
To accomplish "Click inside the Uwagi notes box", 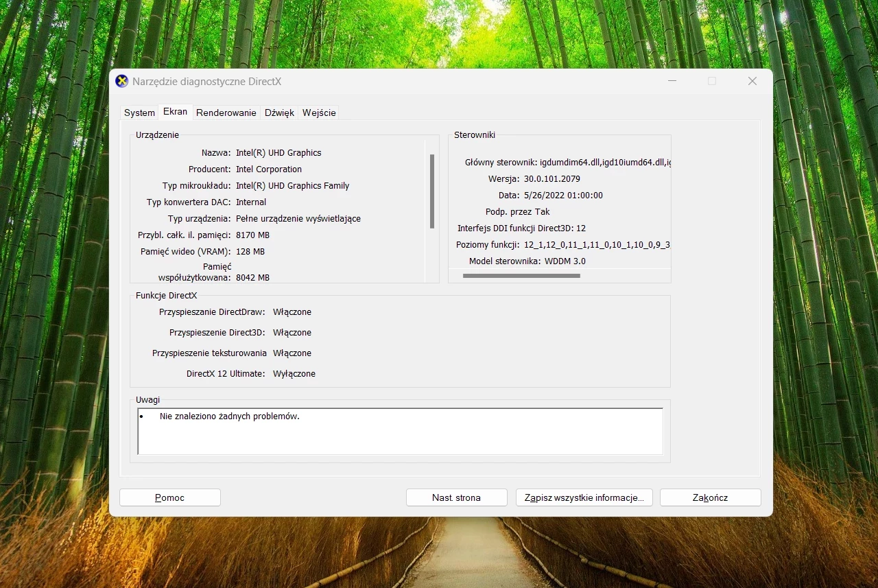I will pyautogui.click(x=401, y=431).
